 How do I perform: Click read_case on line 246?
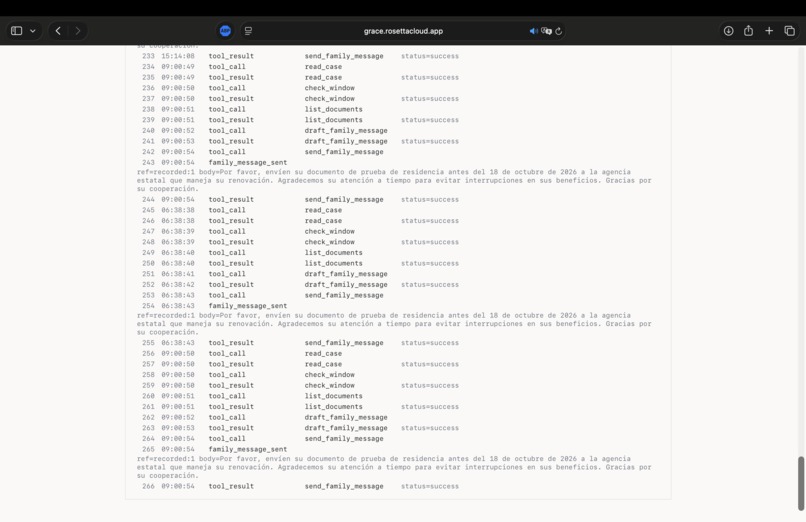[x=323, y=221]
